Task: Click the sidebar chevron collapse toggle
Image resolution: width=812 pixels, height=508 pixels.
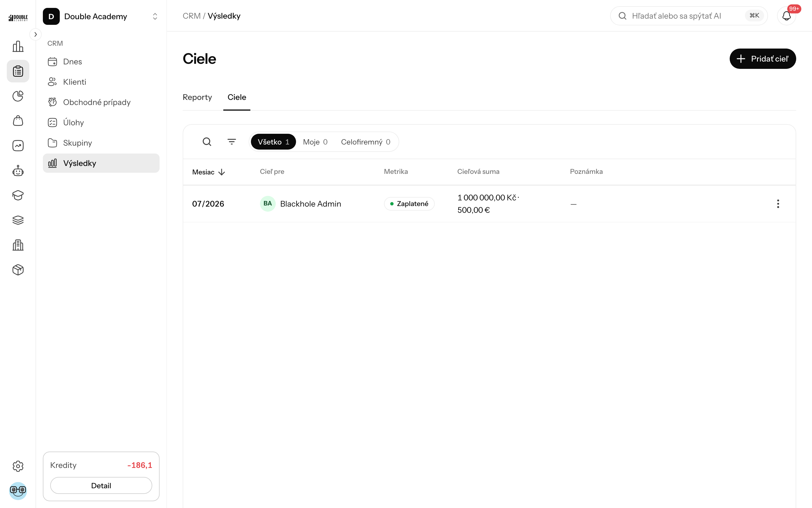Action: [x=36, y=34]
